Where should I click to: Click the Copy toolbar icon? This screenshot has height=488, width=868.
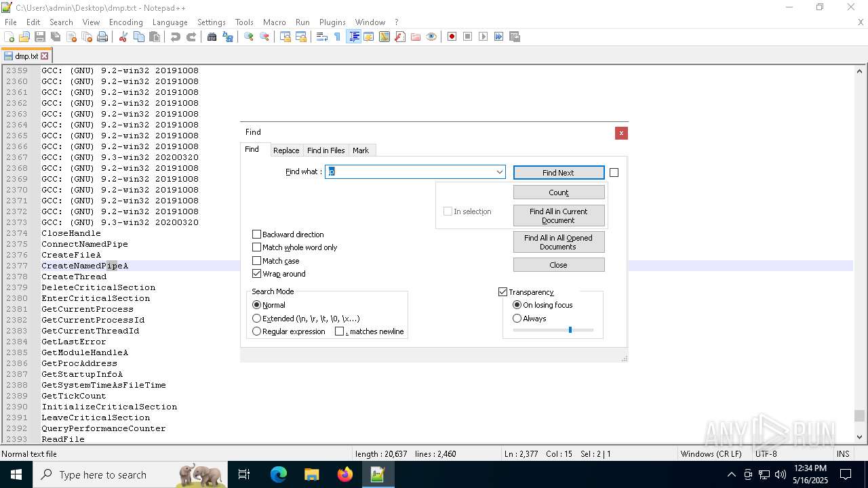pyautogui.click(x=139, y=37)
